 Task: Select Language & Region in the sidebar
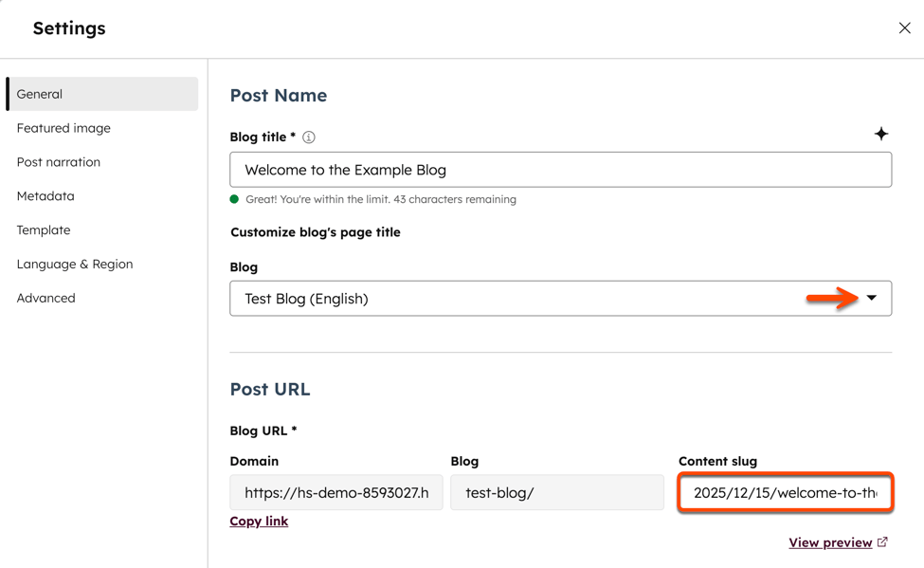(75, 265)
